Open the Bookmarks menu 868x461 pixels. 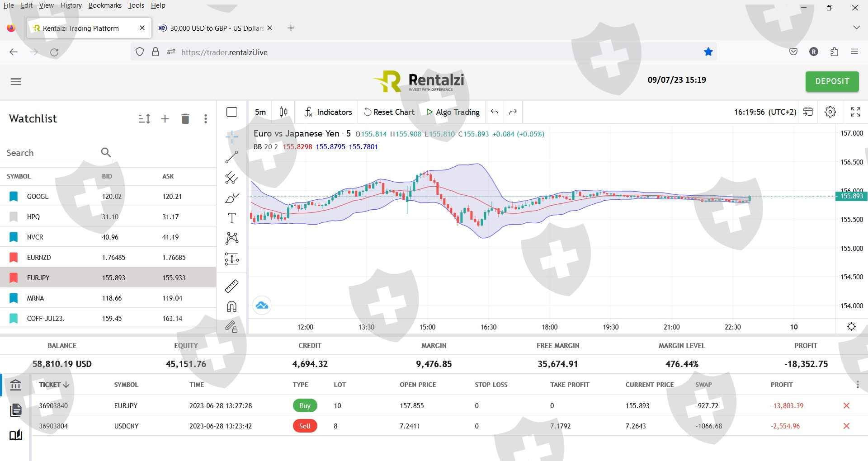[x=105, y=5]
